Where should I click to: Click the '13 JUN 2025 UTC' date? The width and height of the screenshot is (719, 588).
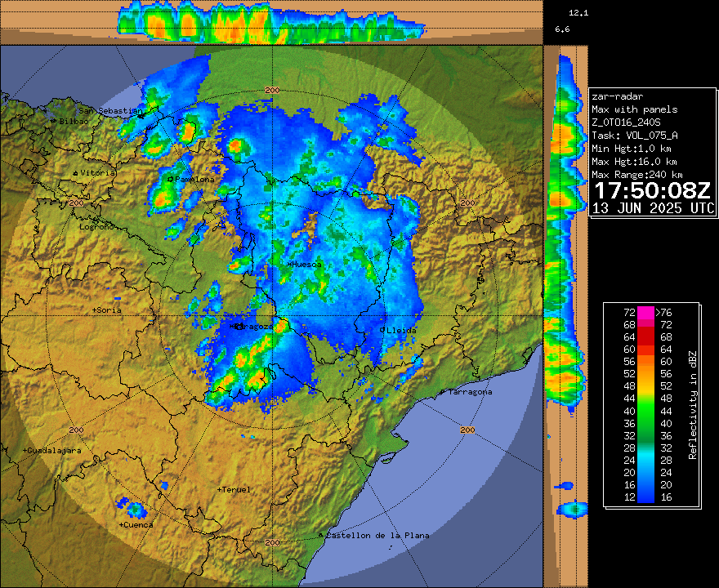654,208
